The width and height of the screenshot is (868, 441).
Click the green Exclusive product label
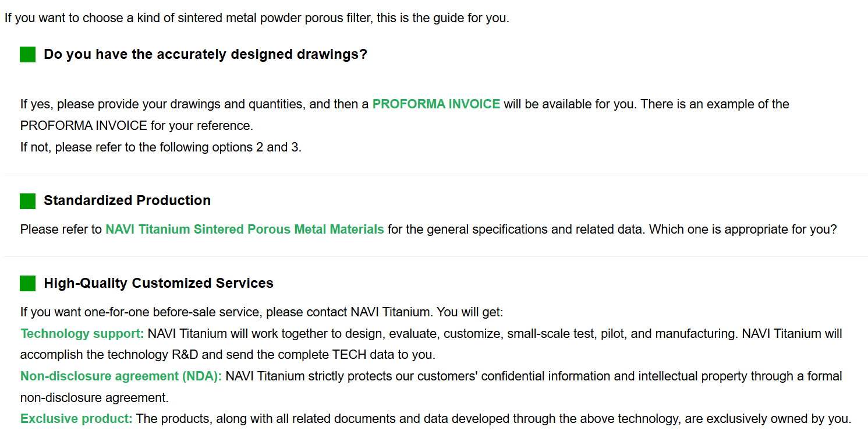(x=76, y=419)
